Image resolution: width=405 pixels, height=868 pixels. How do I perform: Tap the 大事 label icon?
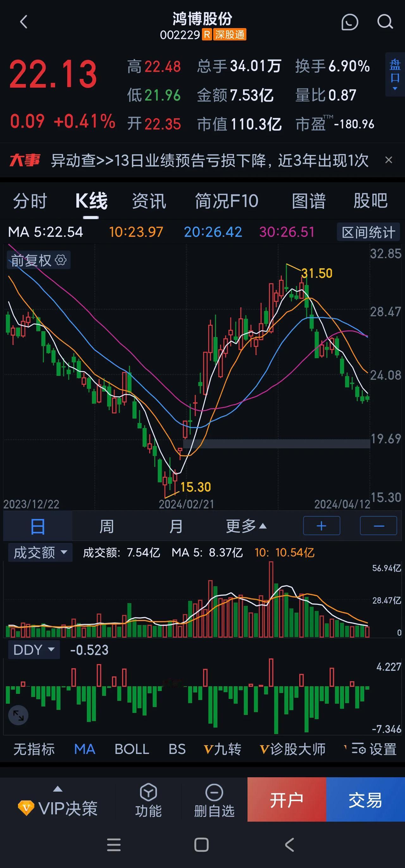point(25,160)
